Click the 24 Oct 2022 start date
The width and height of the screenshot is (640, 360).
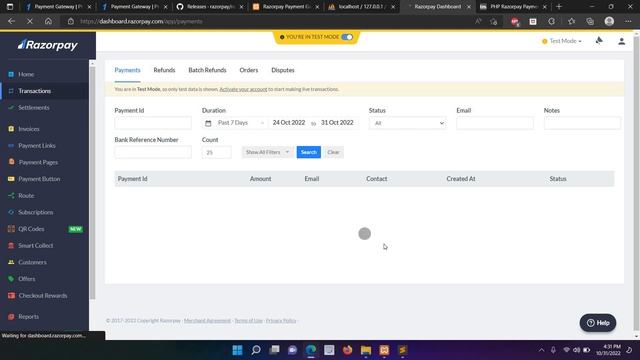[289, 122]
